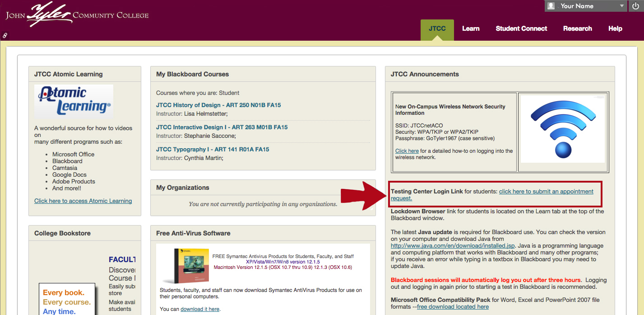Open the Your Name user dropdown arrow
Viewport: 644px width, 315px height.
pyautogui.click(x=622, y=6)
